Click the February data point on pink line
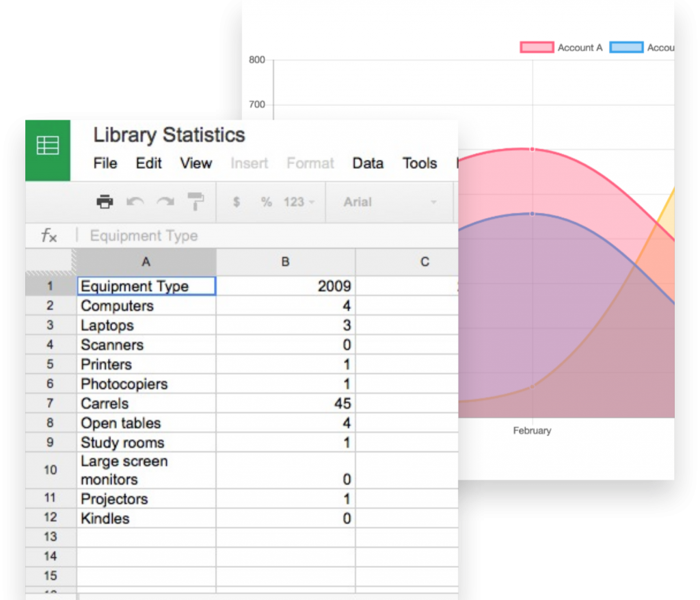Screen dimensions: 700x600 point(532,148)
